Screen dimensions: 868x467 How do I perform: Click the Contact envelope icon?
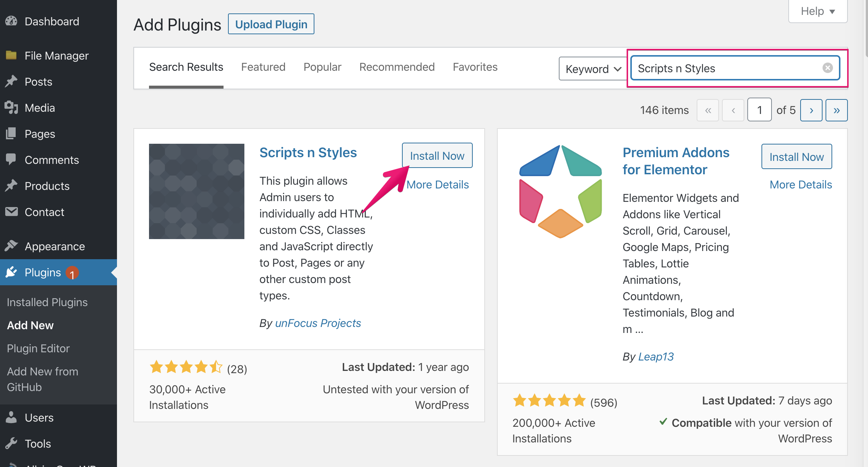point(12,212)
